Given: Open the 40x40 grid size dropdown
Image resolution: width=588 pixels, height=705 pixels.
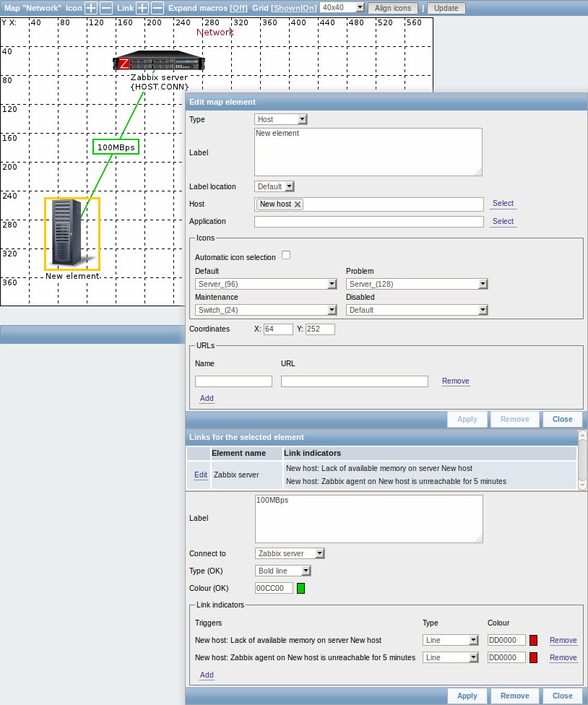Looking at the screenshot, I should point(342,8).
